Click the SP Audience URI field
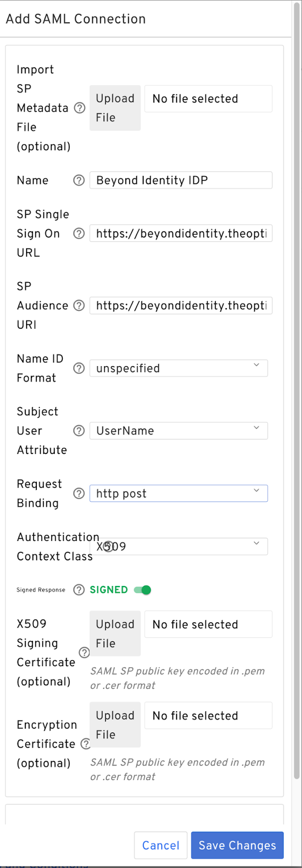The width and height of the screenshot is (302, 868). click(181, 305)
